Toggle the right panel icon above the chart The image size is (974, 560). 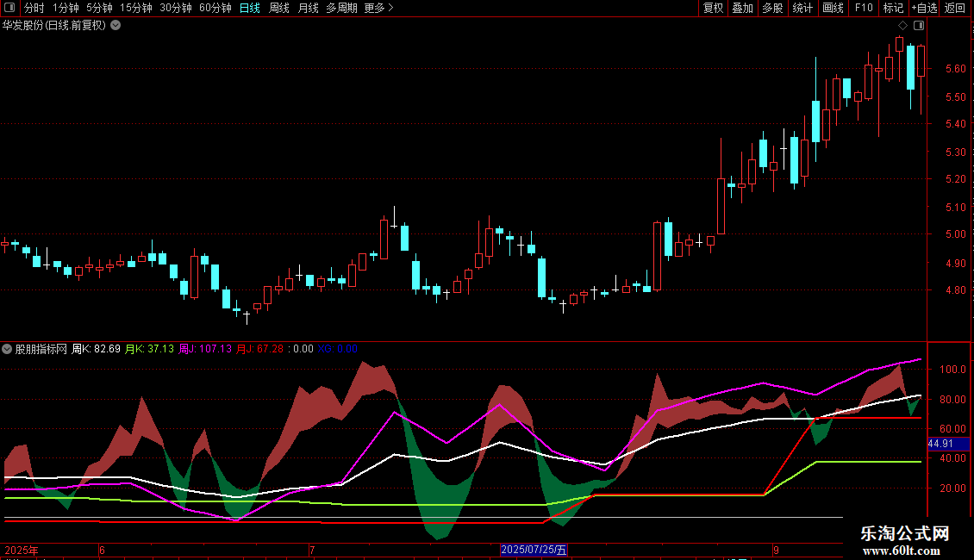[919, 26]
